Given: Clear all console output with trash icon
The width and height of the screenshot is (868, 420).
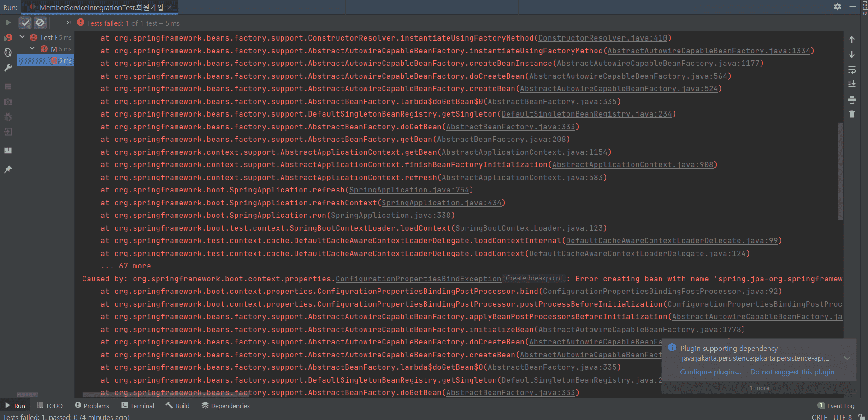Looking at the screenshot, I should [x=852, y=114].
